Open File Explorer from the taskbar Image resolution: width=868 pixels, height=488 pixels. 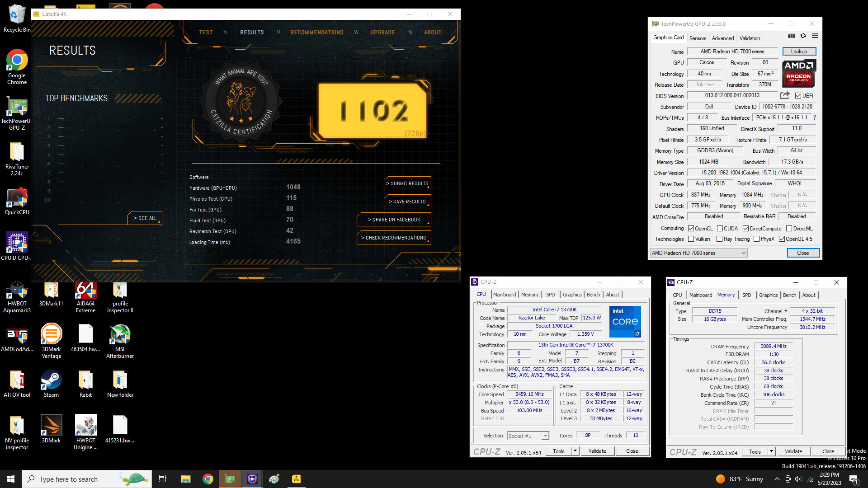(185, 479)
